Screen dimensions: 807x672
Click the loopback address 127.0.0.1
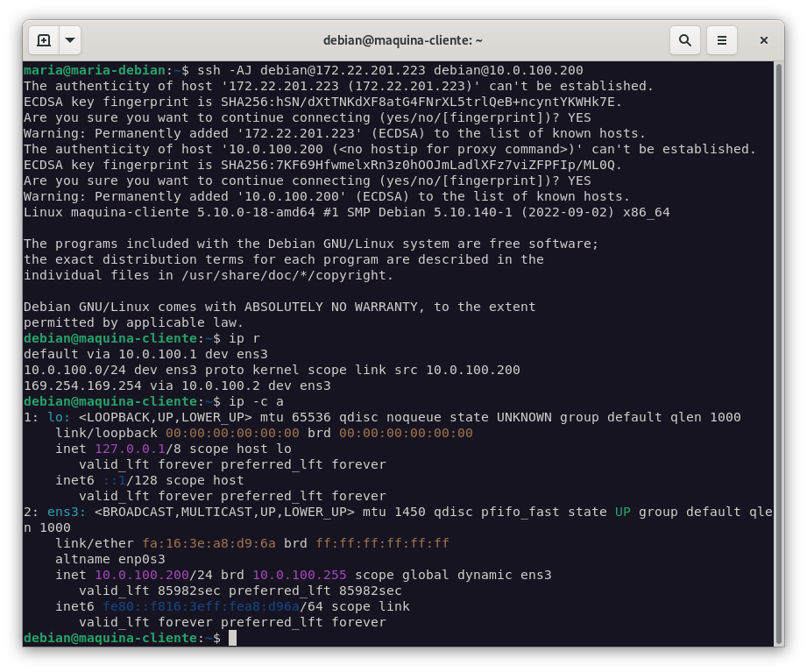point(133,449)
